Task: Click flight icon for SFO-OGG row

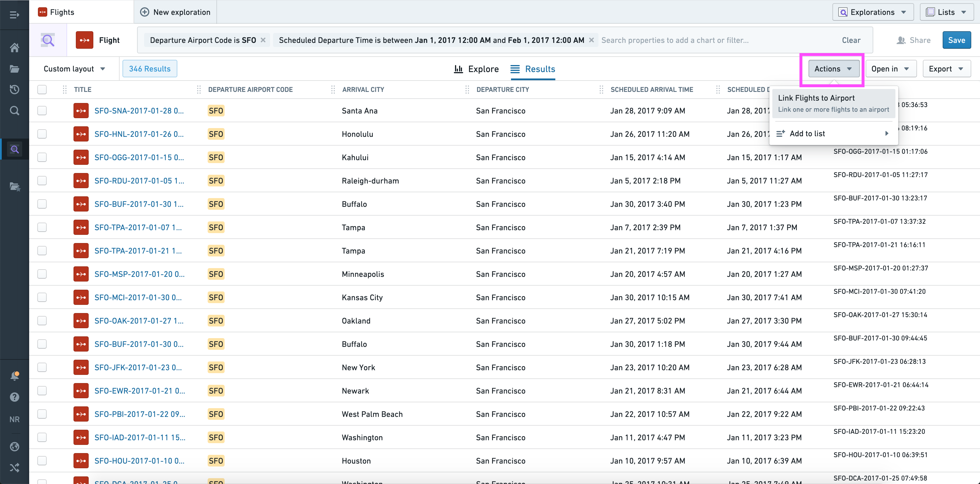Action: (x=81, y=157)
